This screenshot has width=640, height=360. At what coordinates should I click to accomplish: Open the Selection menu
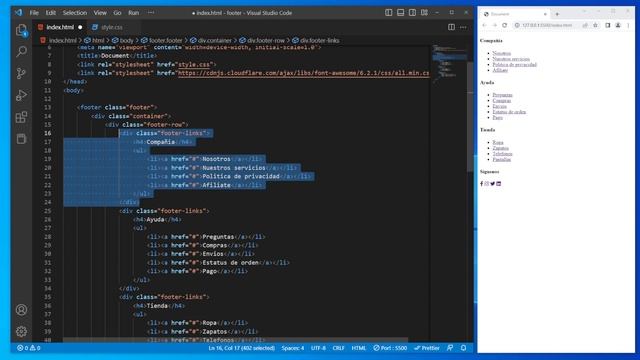pos(75,13)
